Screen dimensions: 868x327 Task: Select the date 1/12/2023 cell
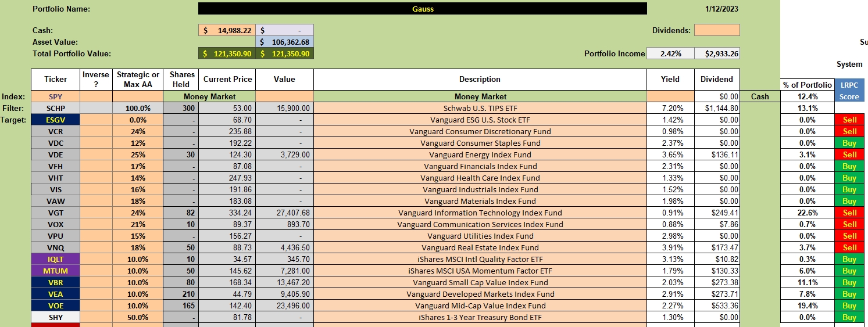pyautogui.click(x=721, y=9)
